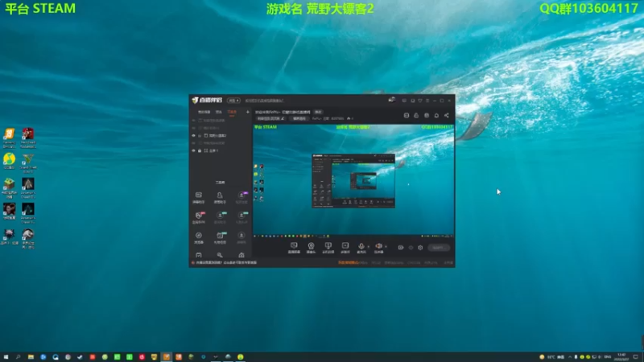Open the hamburger menu in title bar
This screenshot has height=362, width=644.
pos(427,101)
